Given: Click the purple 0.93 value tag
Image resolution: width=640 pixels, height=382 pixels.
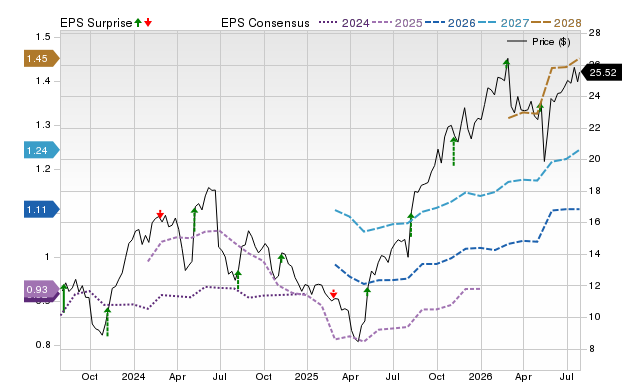Looking at the screenshot, I should (42, 289).
